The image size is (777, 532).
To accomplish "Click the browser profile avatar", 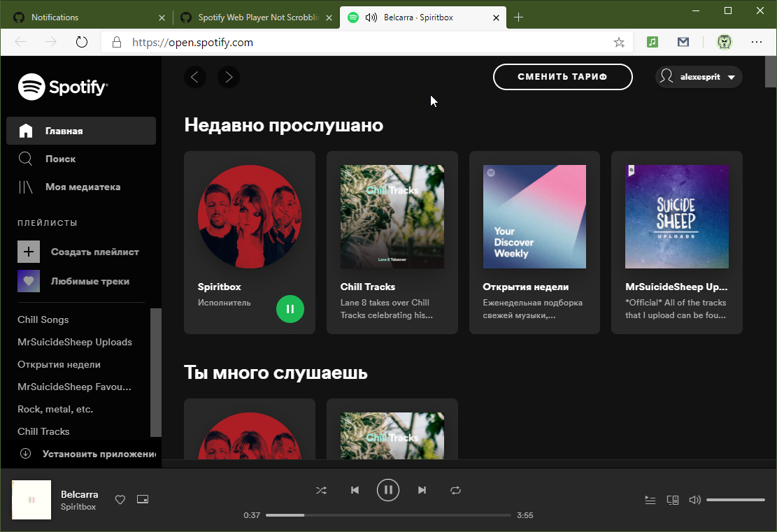I will (x=725, y=42).
